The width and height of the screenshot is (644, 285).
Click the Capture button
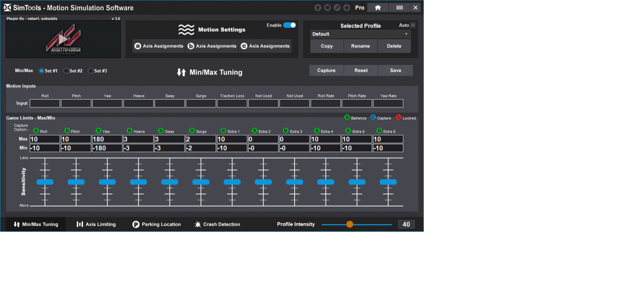pyautogui.click(x=326, y=71)
